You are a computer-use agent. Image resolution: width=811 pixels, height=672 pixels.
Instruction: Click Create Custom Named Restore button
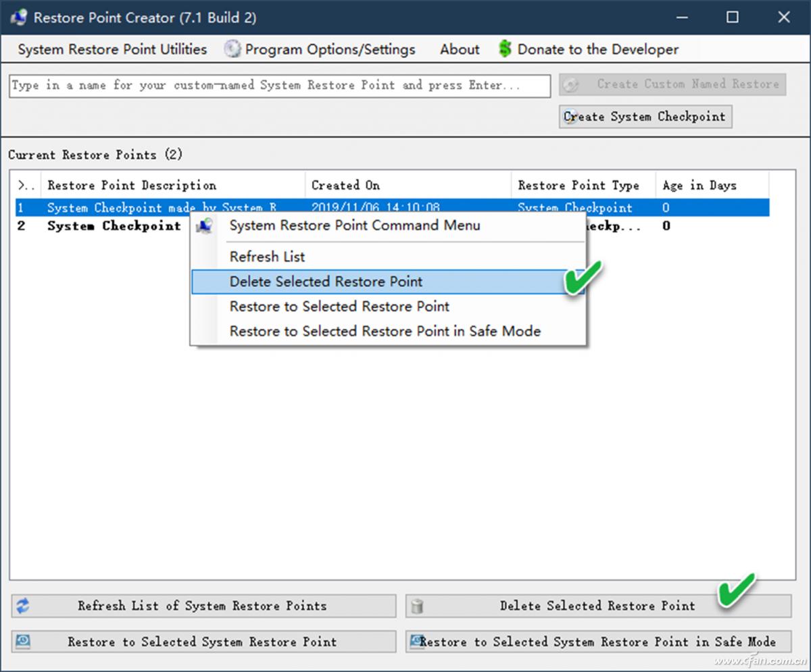672,84
